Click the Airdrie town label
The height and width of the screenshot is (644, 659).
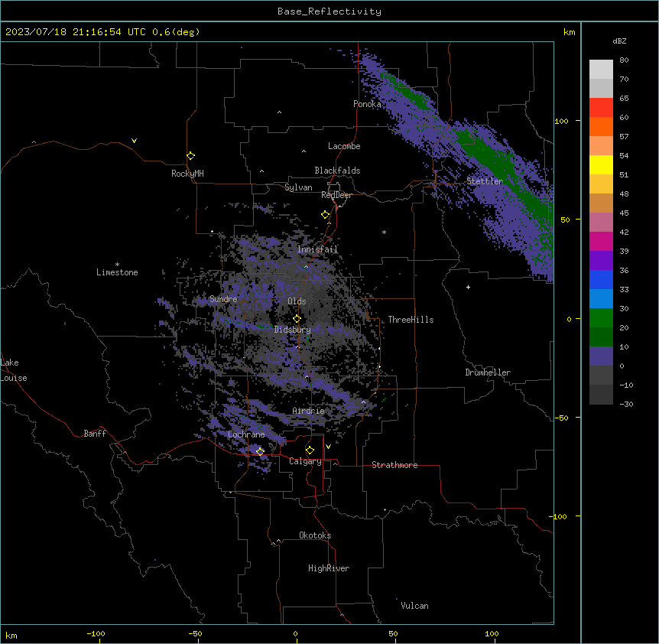(308, 411)
